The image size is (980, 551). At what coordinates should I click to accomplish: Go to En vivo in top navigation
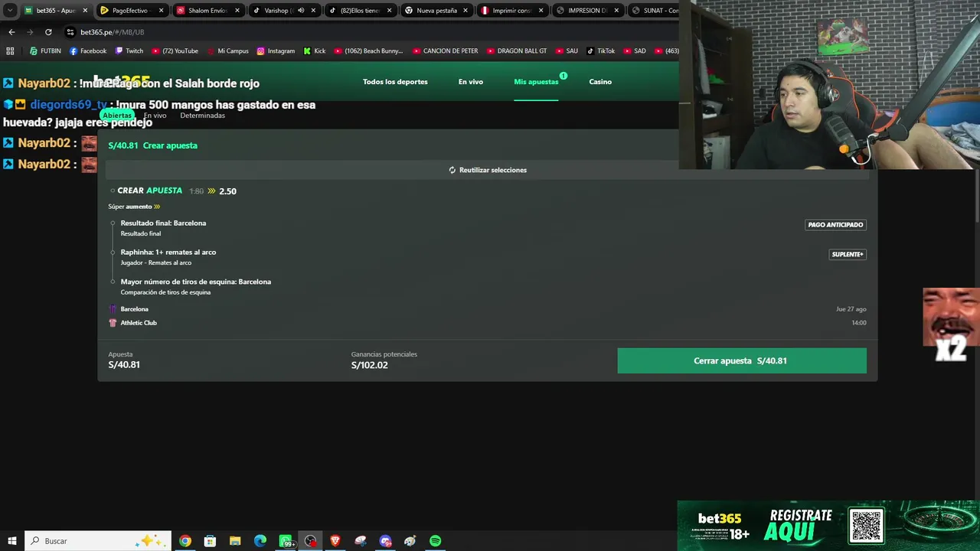(x=471, y=82)
